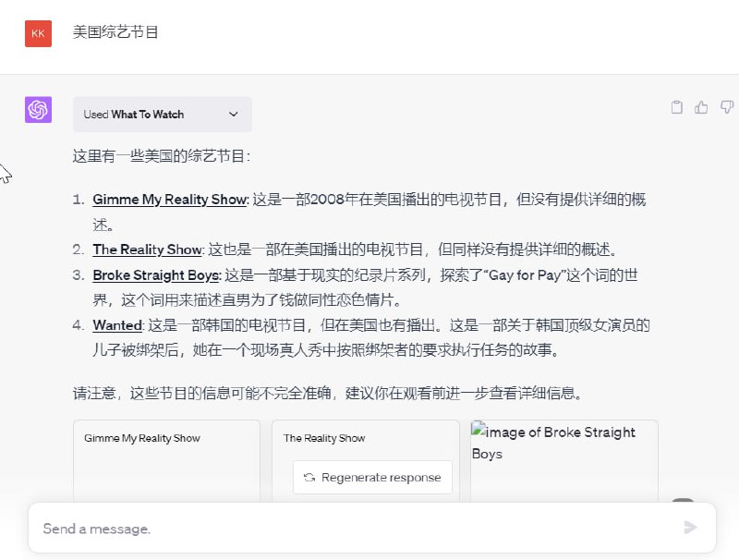Follow the Broke Straight Boys link
This screenshot has width=739, height=560.
pyautogui.click(x=156, y=275)
